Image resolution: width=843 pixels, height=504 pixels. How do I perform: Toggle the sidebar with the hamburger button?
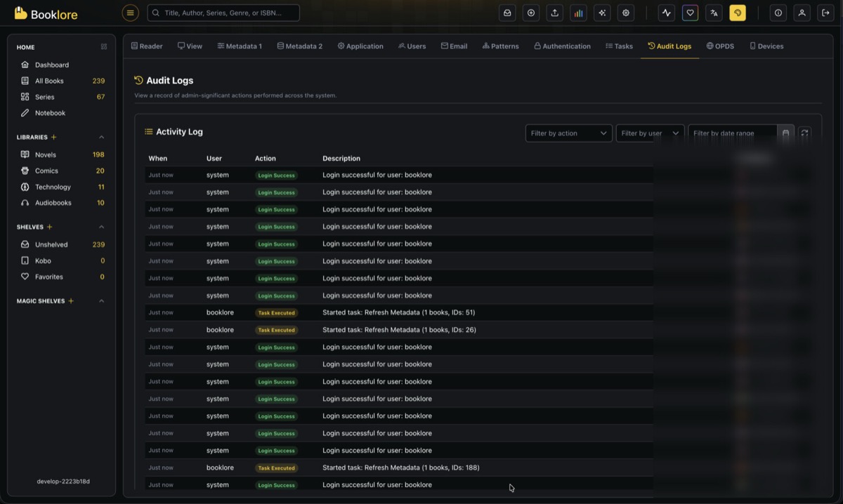130,12
